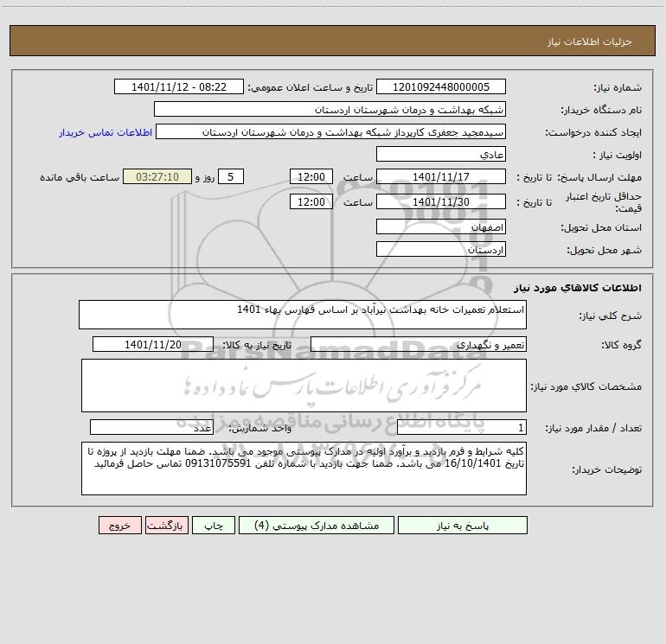Image resolution: width=666 pixels, height=644 pixels.
Task: Click the announcement date field 1401/11/12 - 08:22
Action: click(x=179, y=86)
